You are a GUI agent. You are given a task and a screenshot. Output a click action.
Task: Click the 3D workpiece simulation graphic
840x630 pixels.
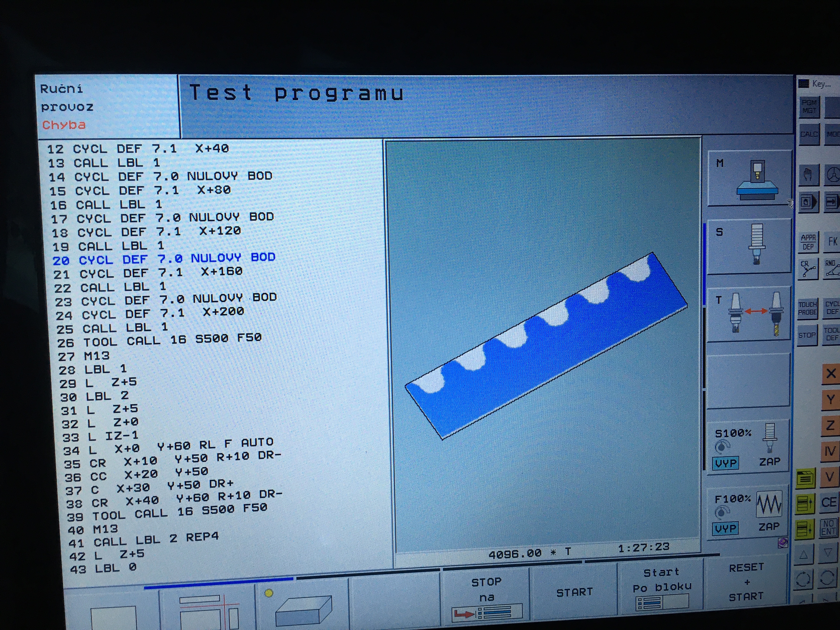[547, 346]
